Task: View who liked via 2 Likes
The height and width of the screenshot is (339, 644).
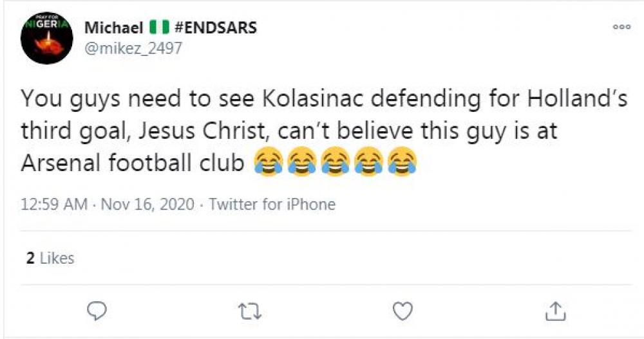Action: [x=50, y=258]
